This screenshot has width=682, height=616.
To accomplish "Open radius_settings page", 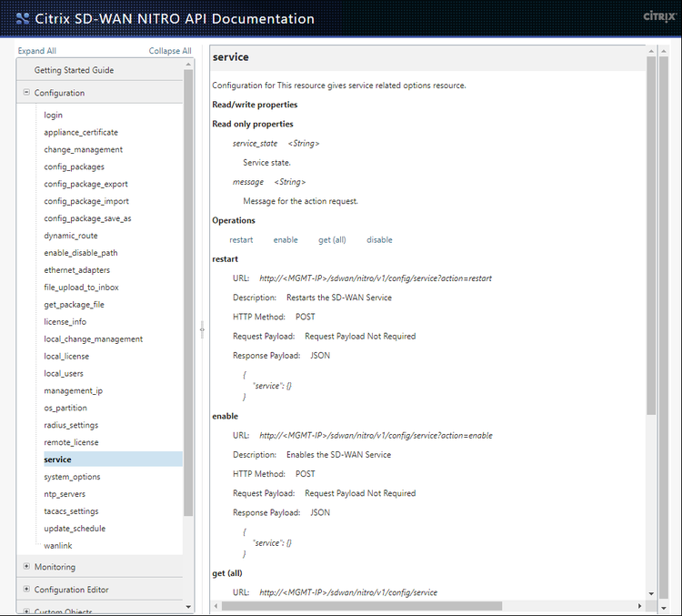I will [x=71, y=425].
